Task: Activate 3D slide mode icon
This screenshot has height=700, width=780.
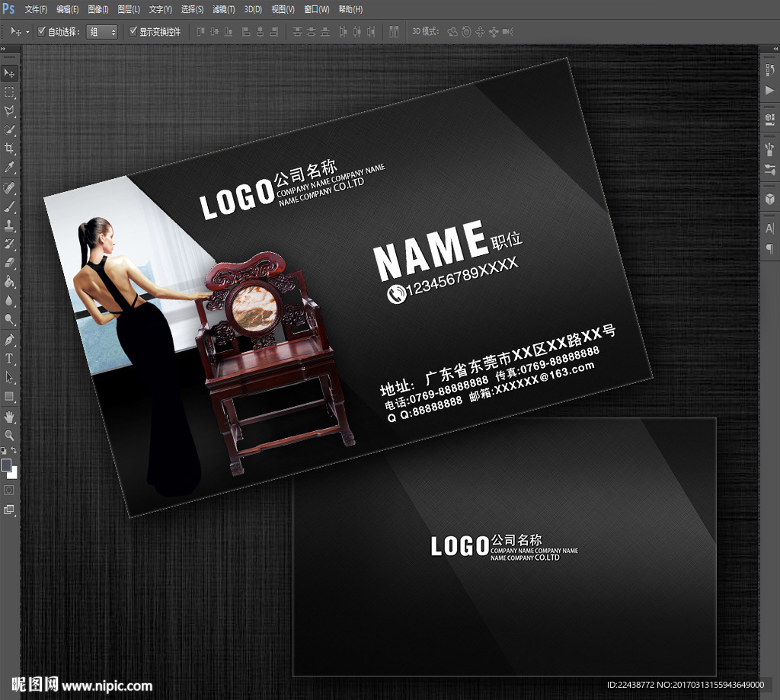Action: click(494, 32)
